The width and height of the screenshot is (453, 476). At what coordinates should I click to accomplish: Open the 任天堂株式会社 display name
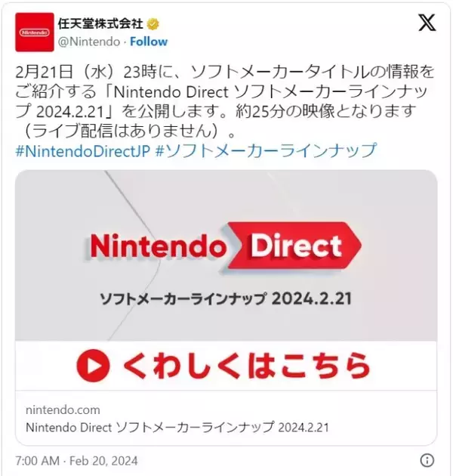[100, 23]
